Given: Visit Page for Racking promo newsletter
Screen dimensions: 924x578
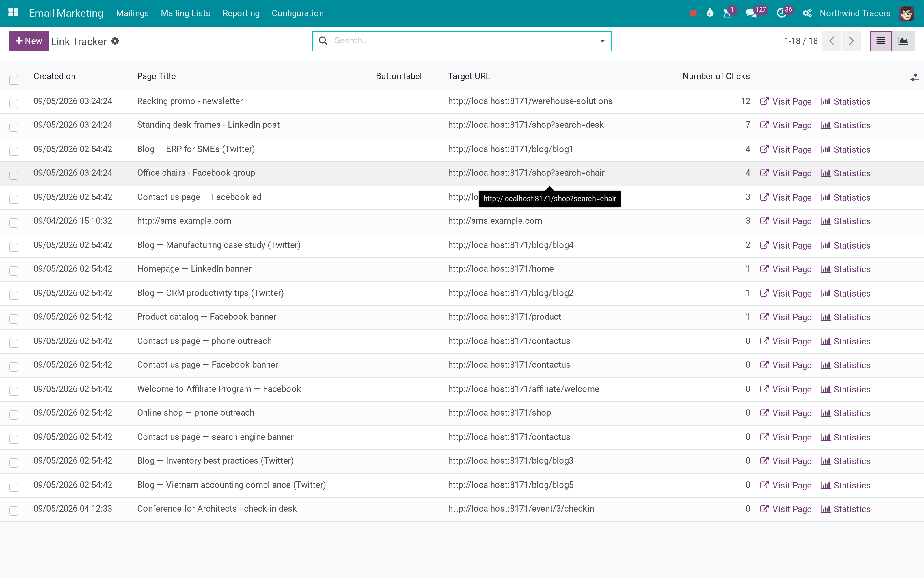Looking at the screenshot, I should coord(785,102).
